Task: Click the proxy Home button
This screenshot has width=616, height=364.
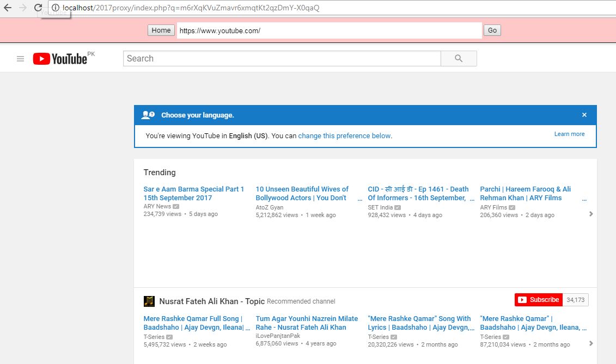Action: (161, 30)
